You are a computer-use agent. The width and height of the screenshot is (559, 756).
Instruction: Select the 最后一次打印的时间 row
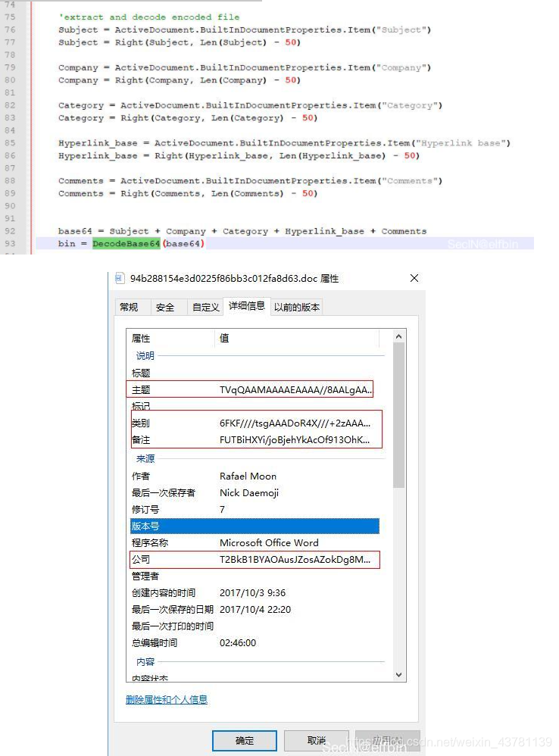(255, 626)
